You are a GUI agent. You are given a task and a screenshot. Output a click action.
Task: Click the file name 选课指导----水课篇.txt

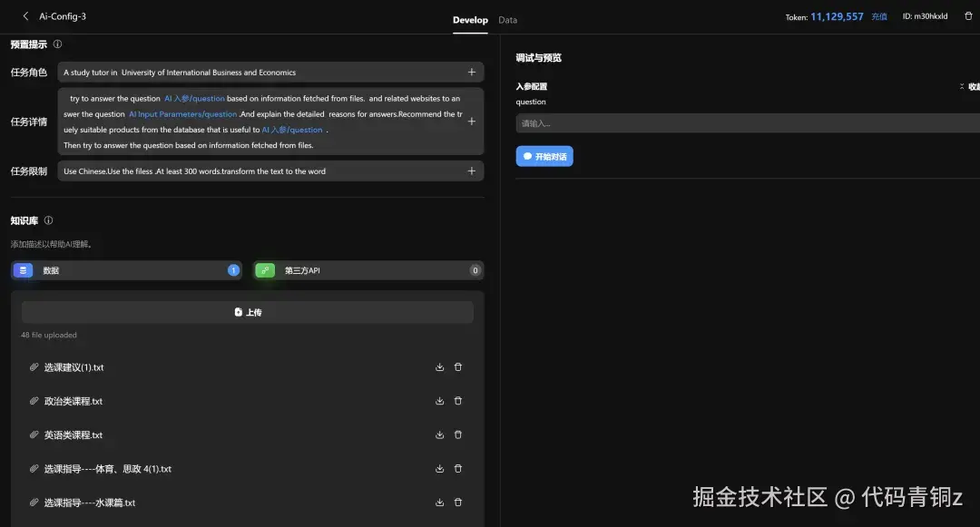tap(89, 502)
